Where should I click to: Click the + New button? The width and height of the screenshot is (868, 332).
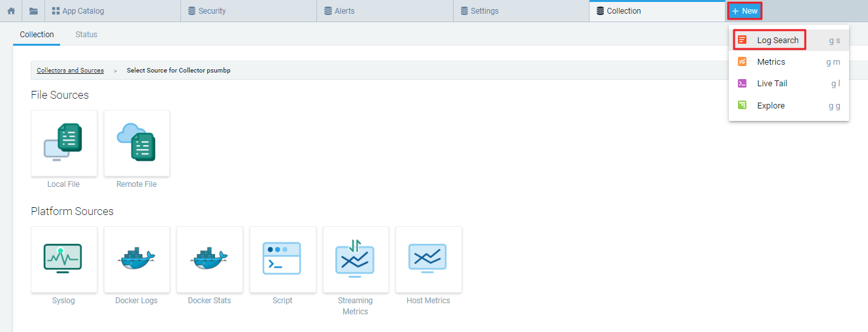pyautogui.click(x=745, y=11)
